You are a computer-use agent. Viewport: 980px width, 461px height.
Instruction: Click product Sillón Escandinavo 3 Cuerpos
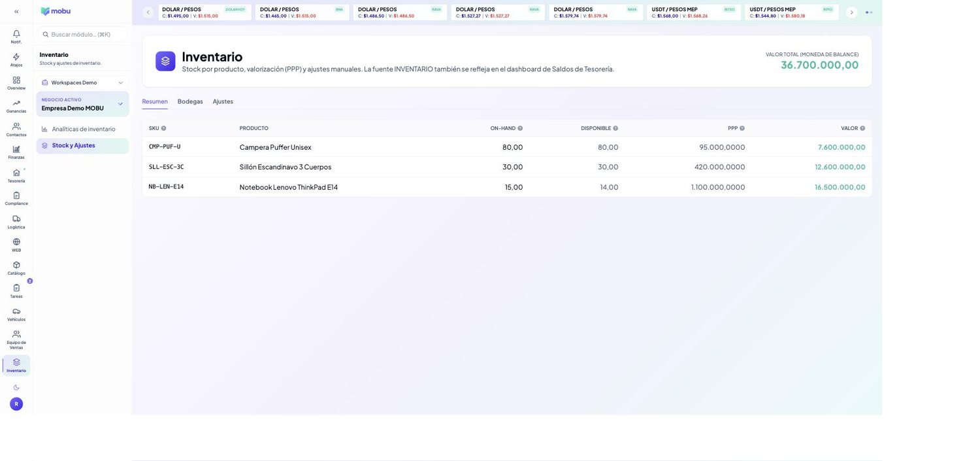tap(286, 167)
